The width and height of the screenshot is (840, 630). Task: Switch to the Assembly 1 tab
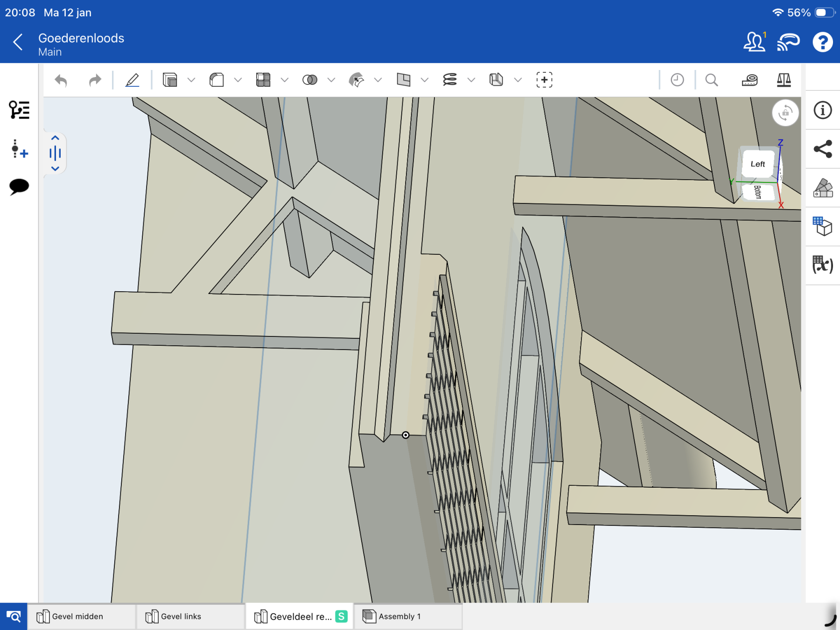(x=399, y=616)
